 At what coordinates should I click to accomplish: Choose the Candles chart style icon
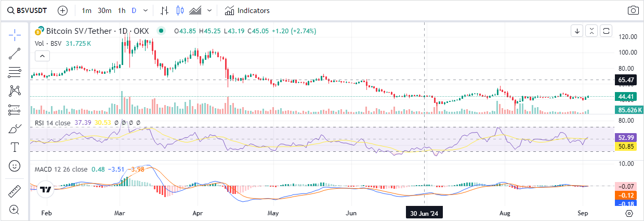tap(180, 10)
